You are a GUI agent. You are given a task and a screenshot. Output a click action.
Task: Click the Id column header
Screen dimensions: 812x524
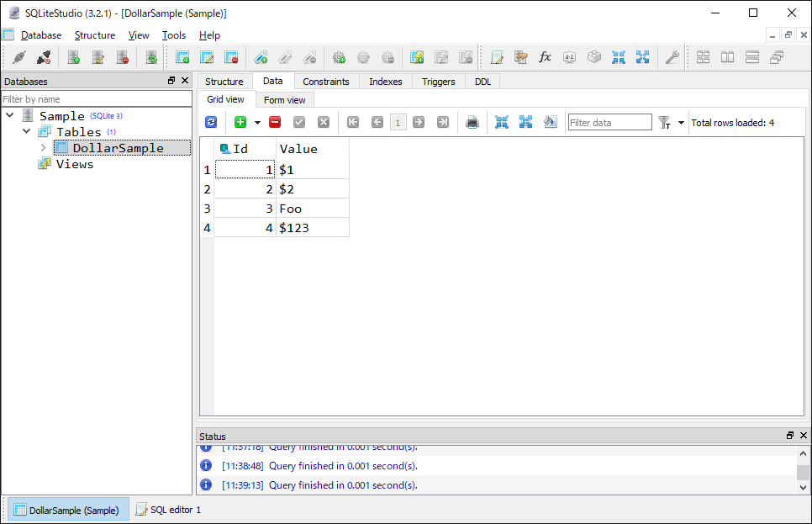pyautogui.click(x=245, y=149)
